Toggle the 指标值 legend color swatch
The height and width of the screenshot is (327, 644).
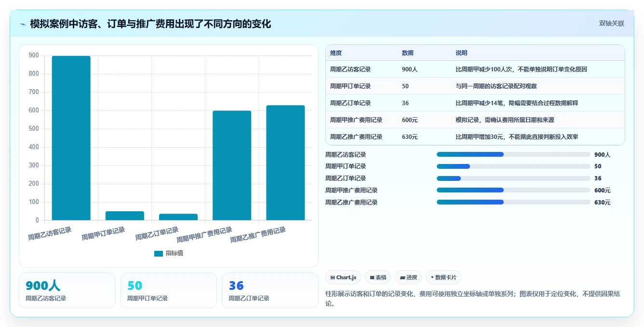click(159, 254)
